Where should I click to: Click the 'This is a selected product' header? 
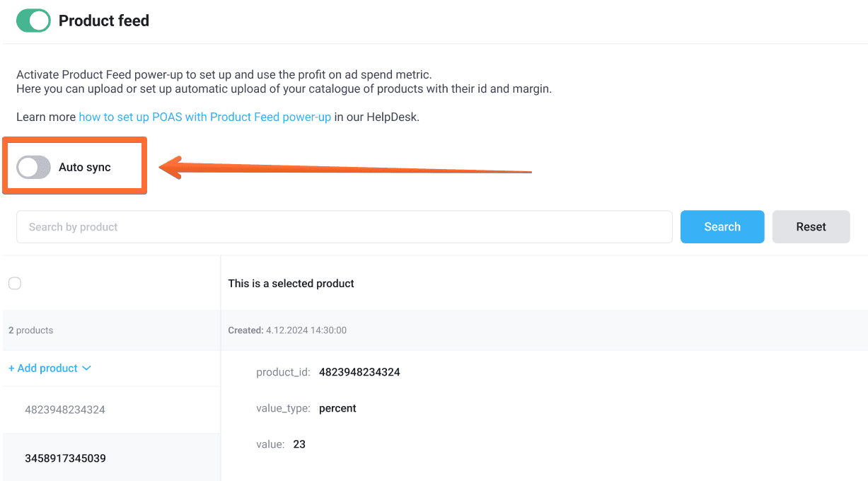(x=291, y=283)
